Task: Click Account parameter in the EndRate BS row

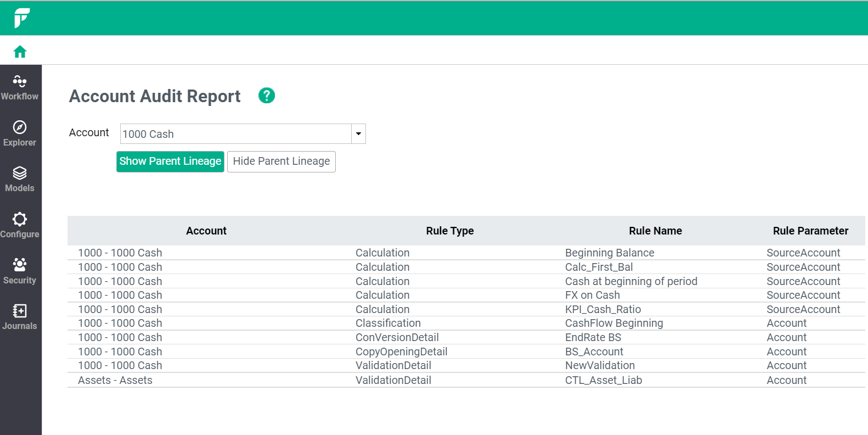Action: (786, 337)
